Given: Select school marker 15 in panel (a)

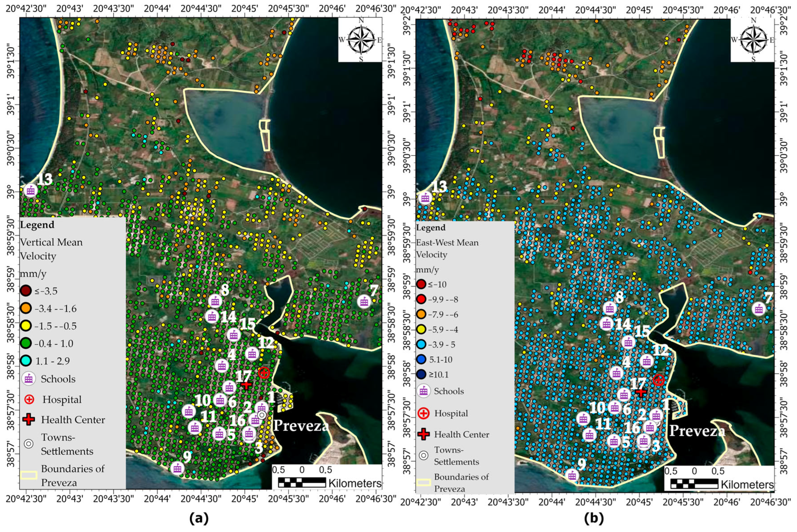Looking at the screenshot, I should [234, 335].
